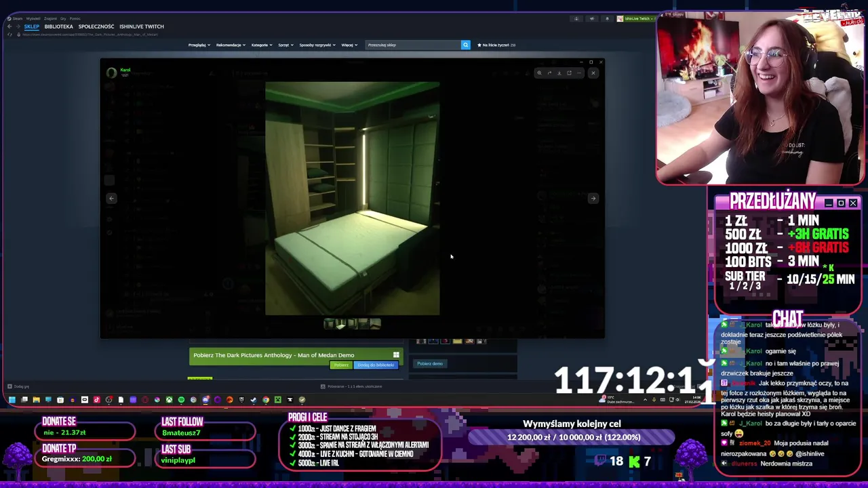The image size is (868, 488).
Task: Click the Pobierz demo button
Action: (x=430, y=364)
